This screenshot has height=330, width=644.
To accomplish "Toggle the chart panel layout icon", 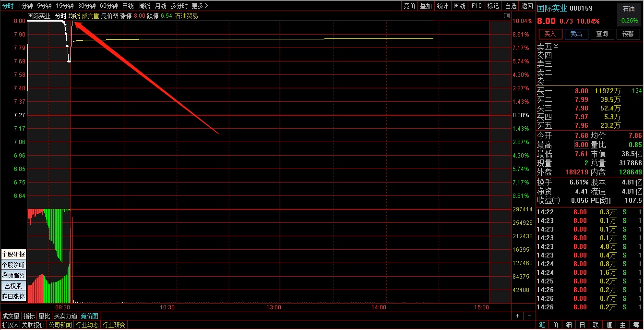I will pyautogui.click(x=507, y=16).
